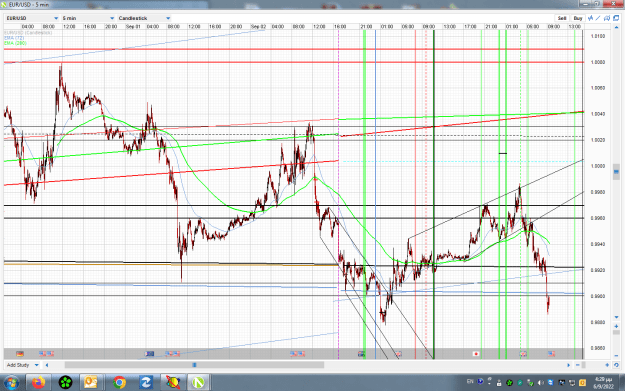Viewport: 625px width, 391px height.
Task: Click the Japanese flag event marker
Action: 476,354
